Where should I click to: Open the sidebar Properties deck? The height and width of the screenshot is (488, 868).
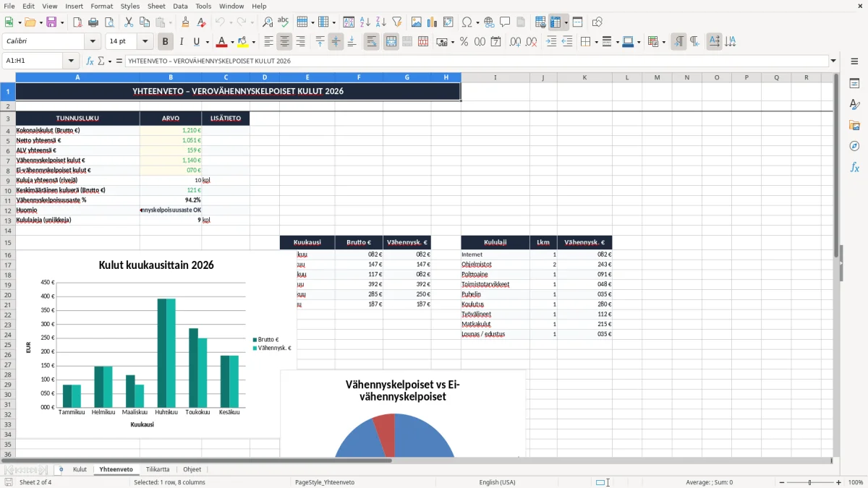tap(854, 83)
